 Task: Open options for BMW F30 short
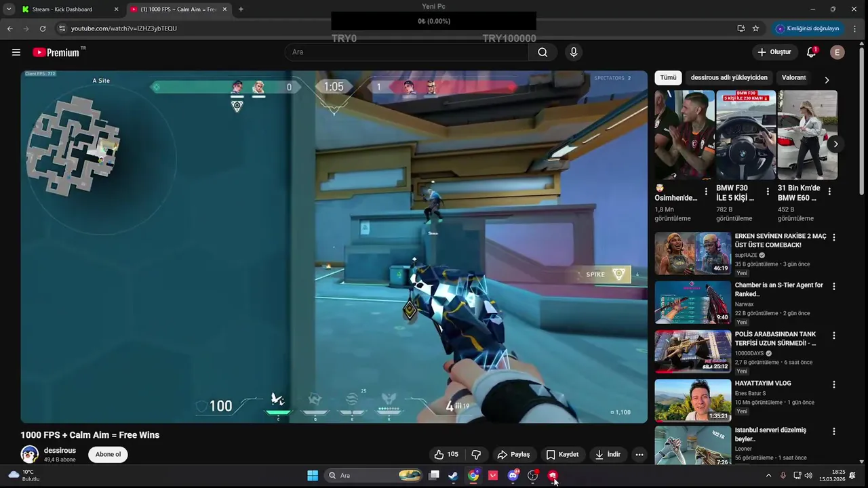click(x=768, y=192)
